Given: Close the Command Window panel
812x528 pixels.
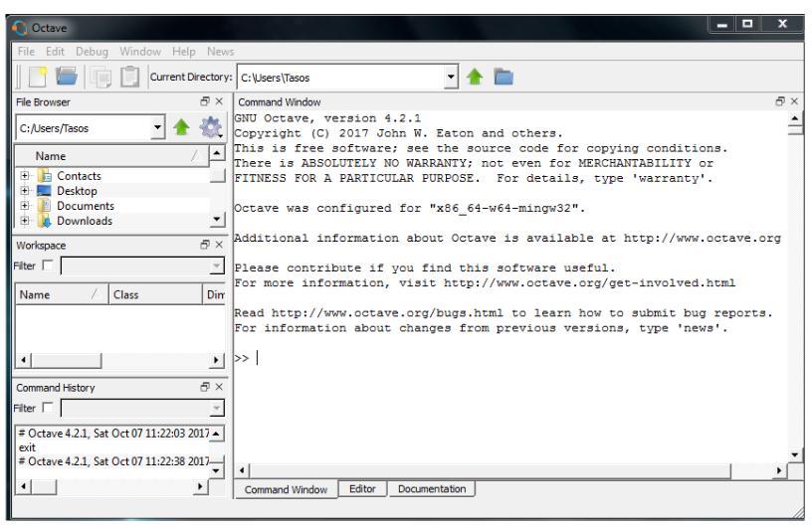Looking at the screenshot, I should coord(794,101).
